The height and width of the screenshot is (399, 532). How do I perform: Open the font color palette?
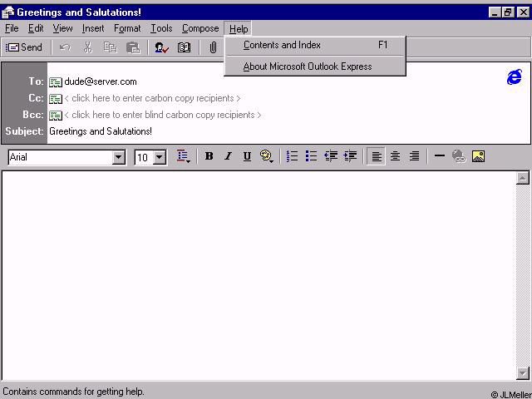click(267, 156)
